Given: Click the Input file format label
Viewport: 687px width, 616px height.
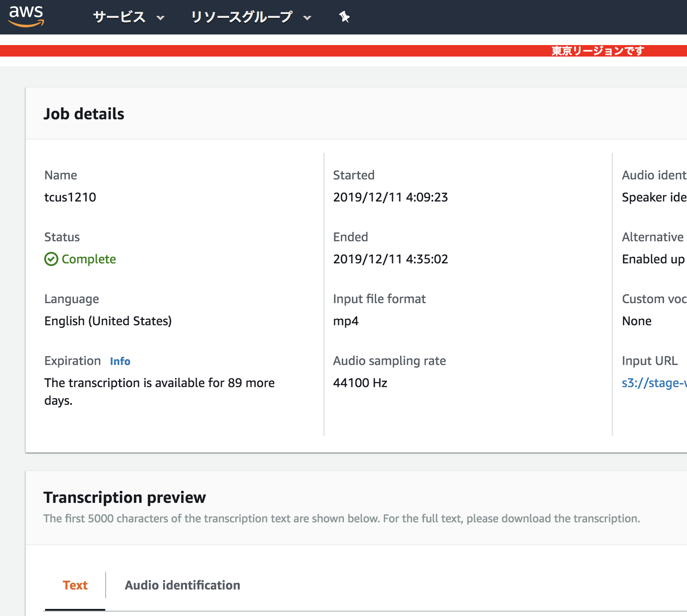Looking at the screenshot, I should [379, 299].
